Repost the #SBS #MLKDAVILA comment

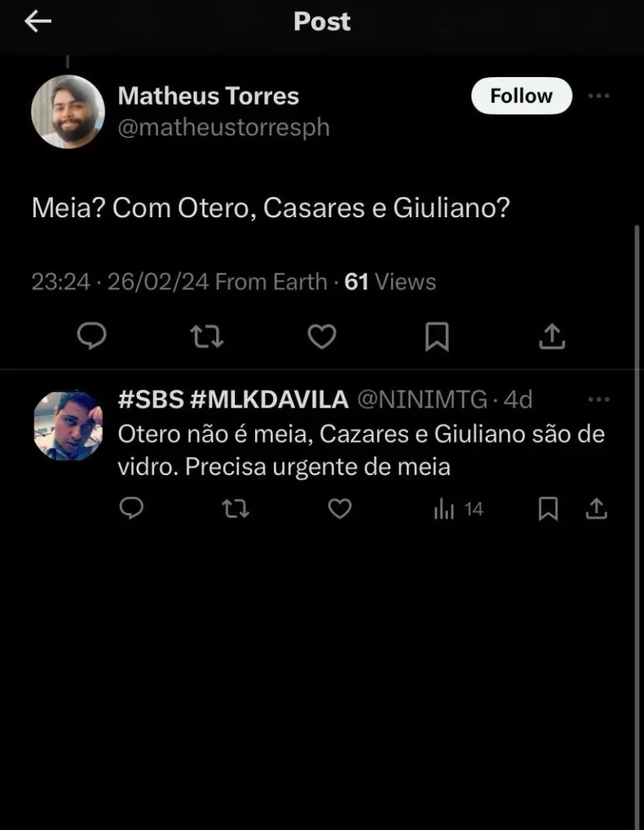click(235, 508)
